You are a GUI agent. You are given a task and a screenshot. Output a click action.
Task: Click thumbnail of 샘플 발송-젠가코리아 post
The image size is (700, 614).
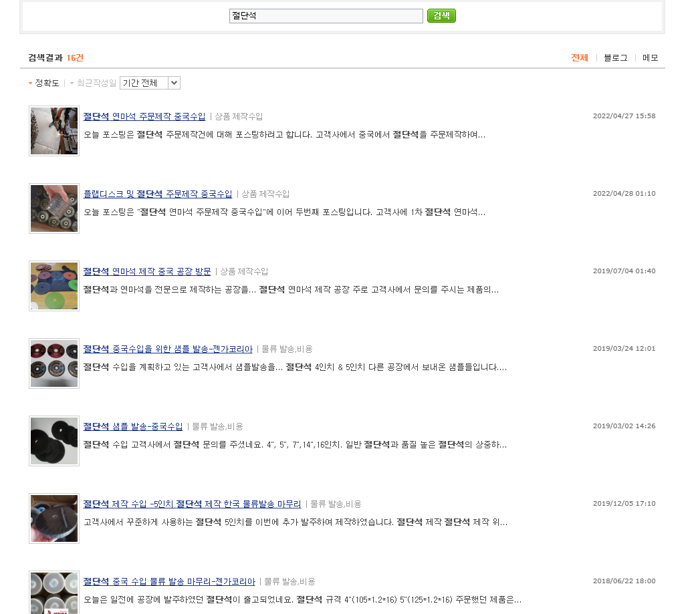pos(54,363)
